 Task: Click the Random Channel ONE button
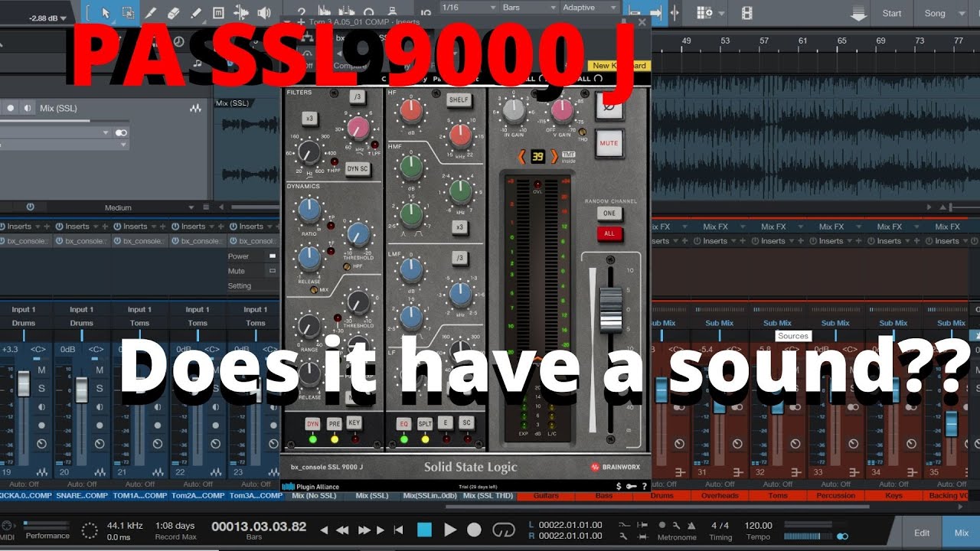coord(609,214)
